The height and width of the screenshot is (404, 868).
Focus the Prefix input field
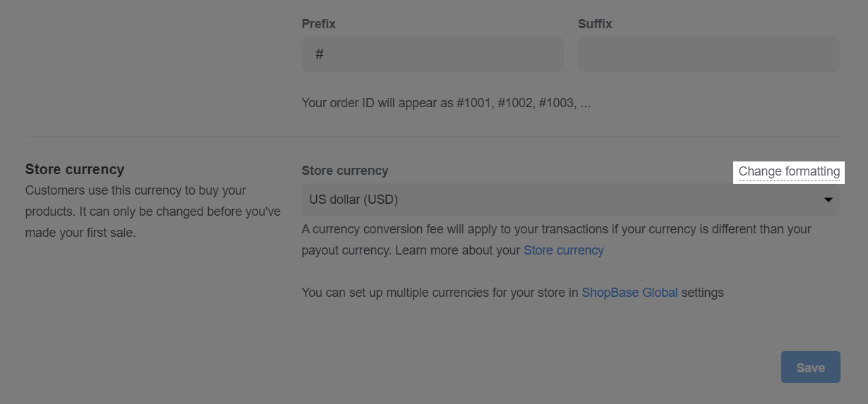[432, 54]
